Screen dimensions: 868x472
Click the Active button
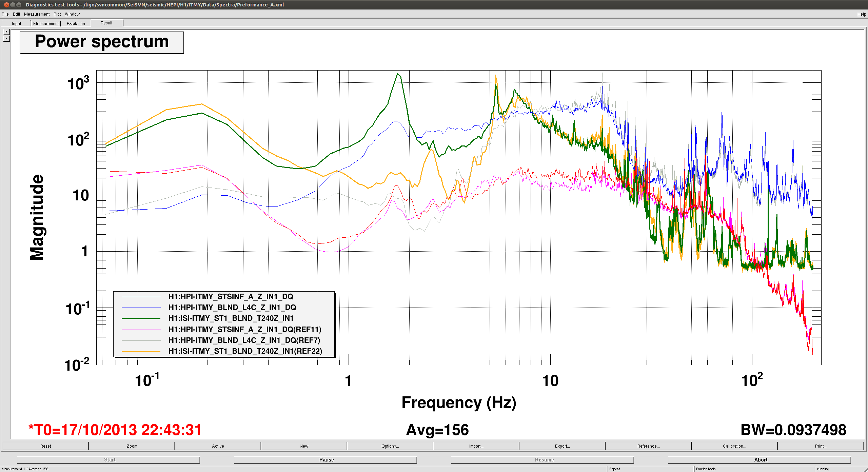218,446
